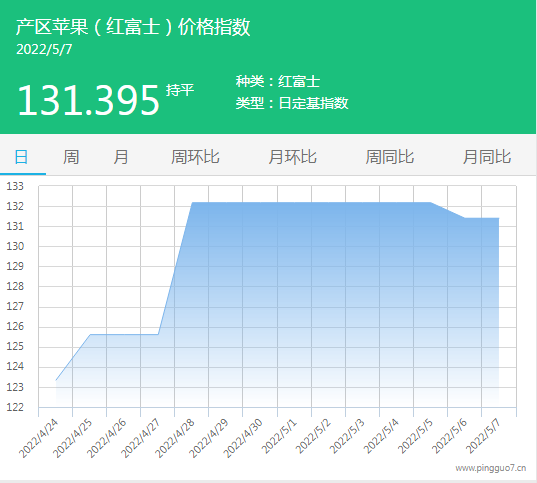537x483 pixels.
Task: Click the 133 y-axis value label
Action: (x=15, y=186)
